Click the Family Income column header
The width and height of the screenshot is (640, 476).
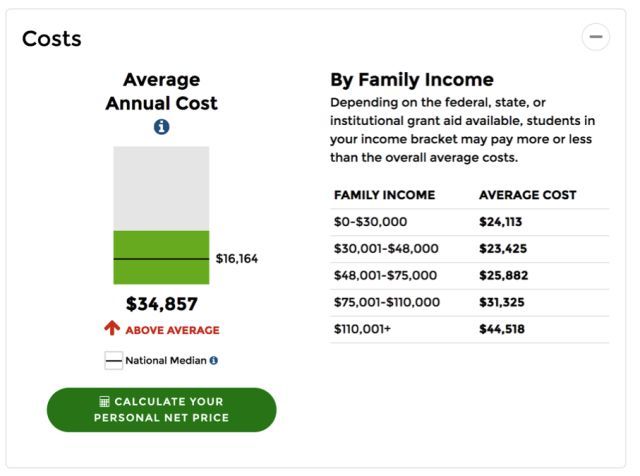384,195
